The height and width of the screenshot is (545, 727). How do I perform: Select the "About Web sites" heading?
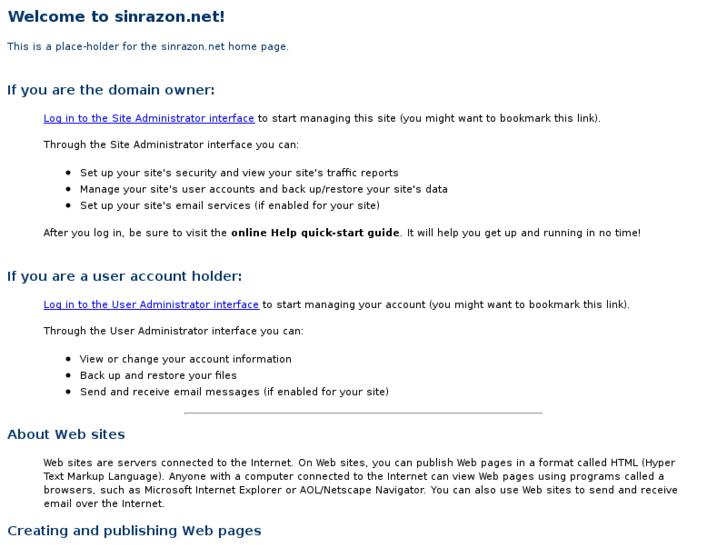(x=66, y=434)
